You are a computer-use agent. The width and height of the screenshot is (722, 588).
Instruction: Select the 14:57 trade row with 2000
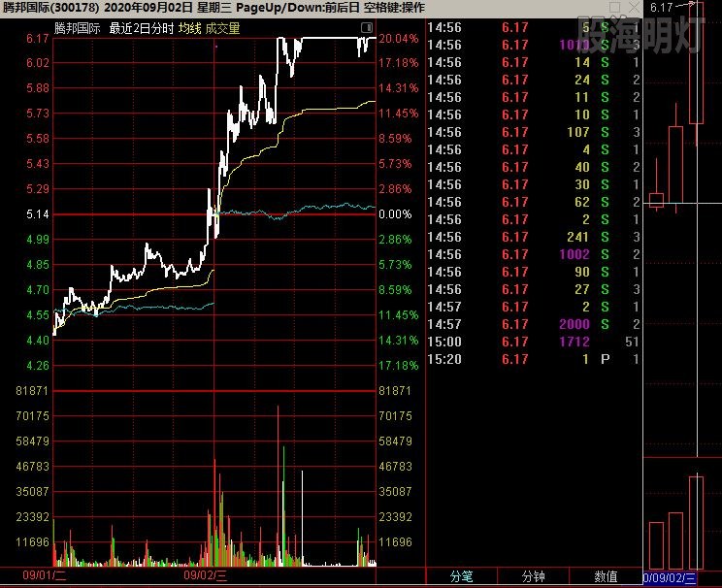click(534, 324)
